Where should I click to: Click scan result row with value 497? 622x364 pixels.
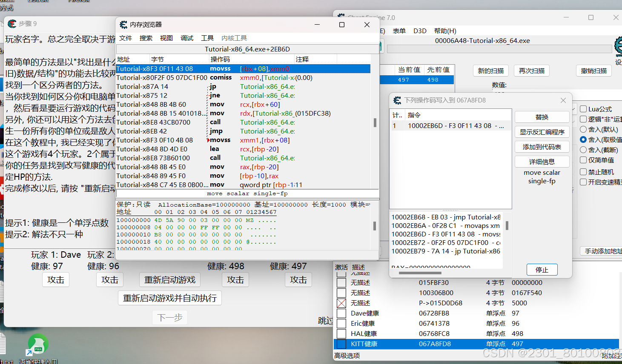417,80
